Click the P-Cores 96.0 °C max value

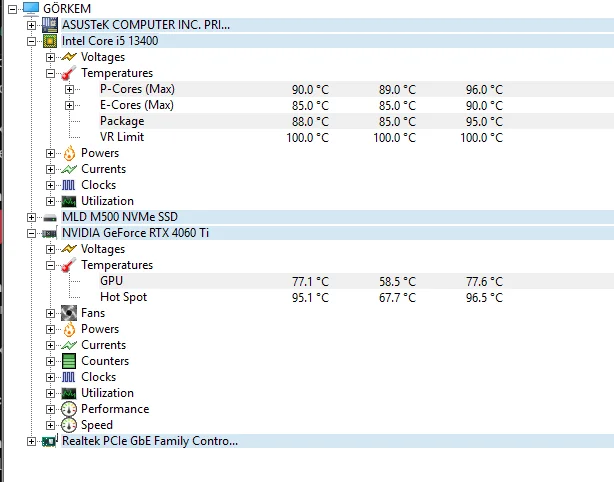(x=484, y=90)
